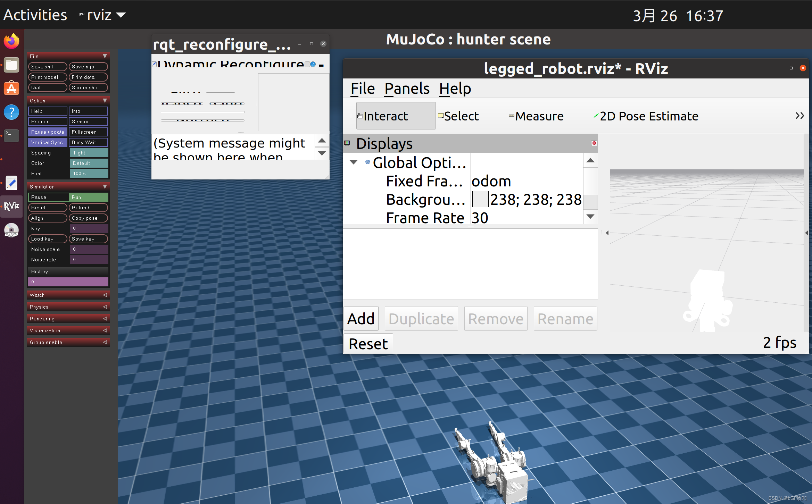Click the minus dash in Dynamic Reconfigure header
The width and height of the screenshot is (812, 504).
click(x=321, y=65)
